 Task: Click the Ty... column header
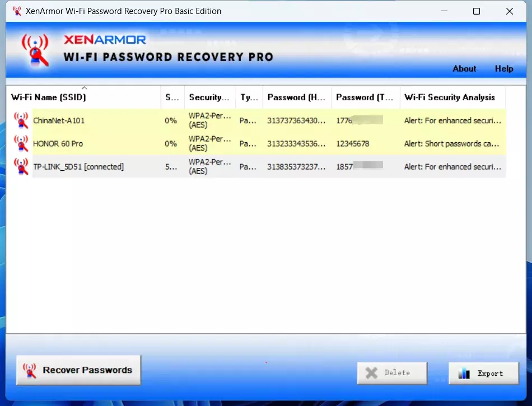click(x=249, y=97)
